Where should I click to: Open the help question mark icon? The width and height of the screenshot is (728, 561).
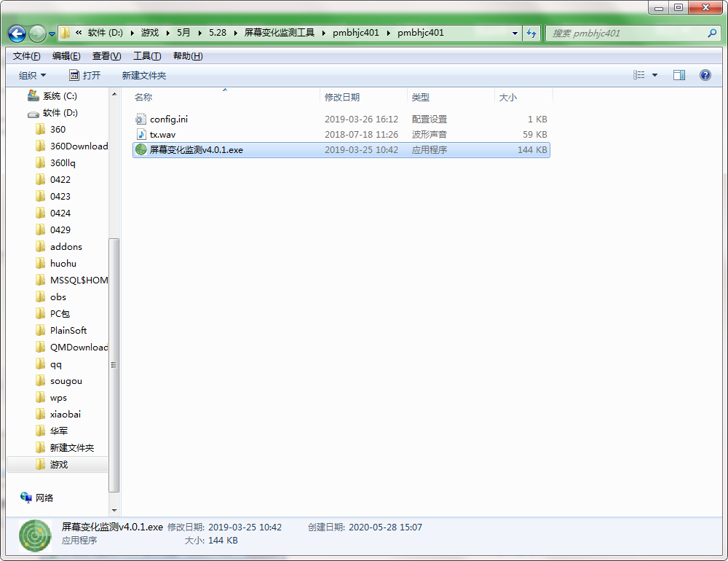coord(705,75)
